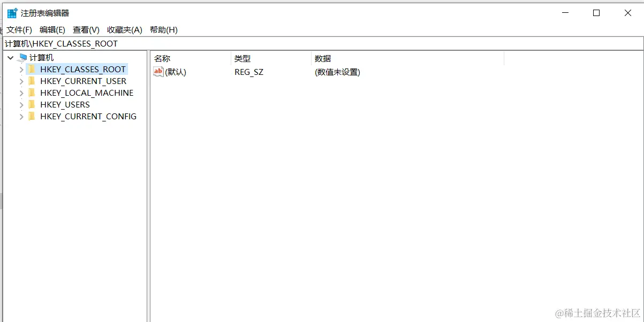Viewport: 644px width, 322px height.
Task: Open the 查看(V) menu
Action: 86,30
